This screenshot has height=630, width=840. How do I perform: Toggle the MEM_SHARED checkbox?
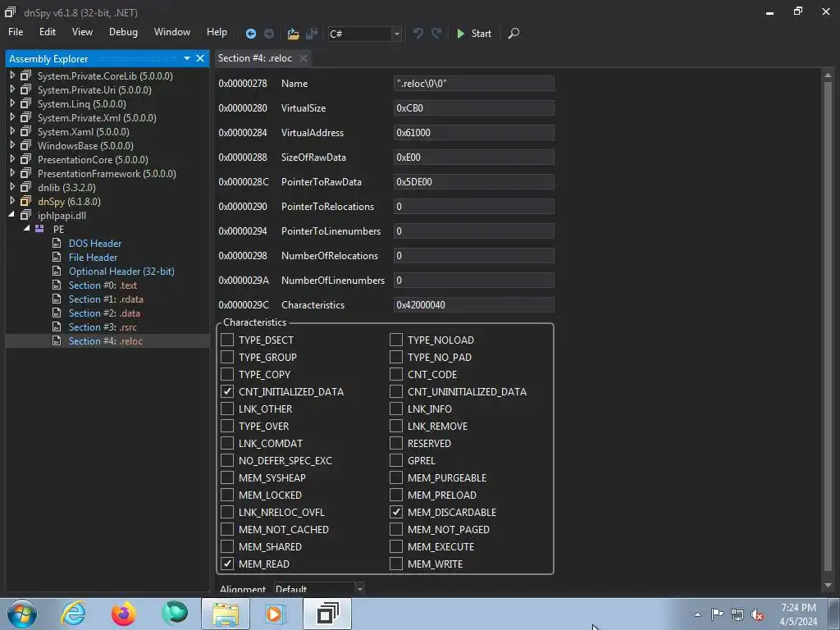227,546
